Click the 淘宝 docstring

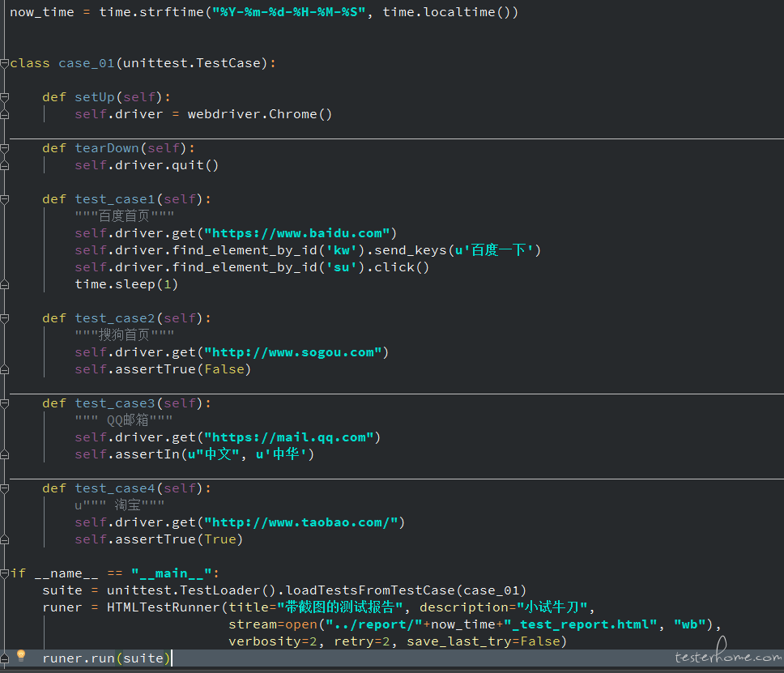120,505
